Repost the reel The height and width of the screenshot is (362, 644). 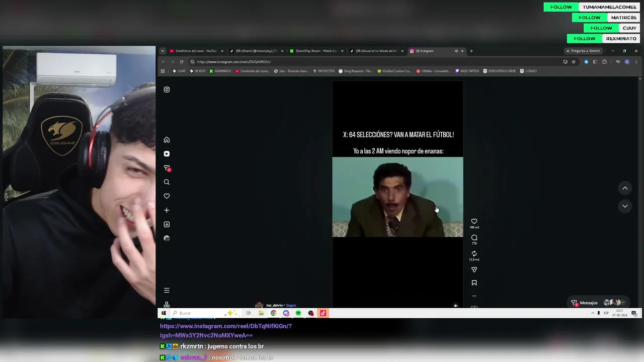pos(474,253)
